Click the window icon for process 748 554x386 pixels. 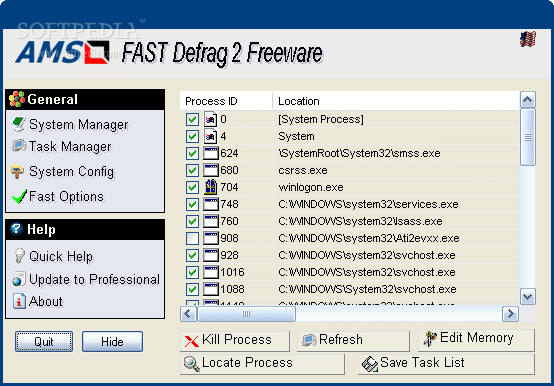point(211,204)
